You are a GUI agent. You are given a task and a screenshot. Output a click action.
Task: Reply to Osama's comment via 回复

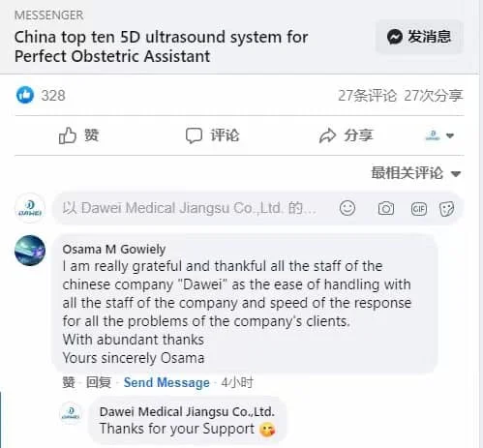coord(99,382)
